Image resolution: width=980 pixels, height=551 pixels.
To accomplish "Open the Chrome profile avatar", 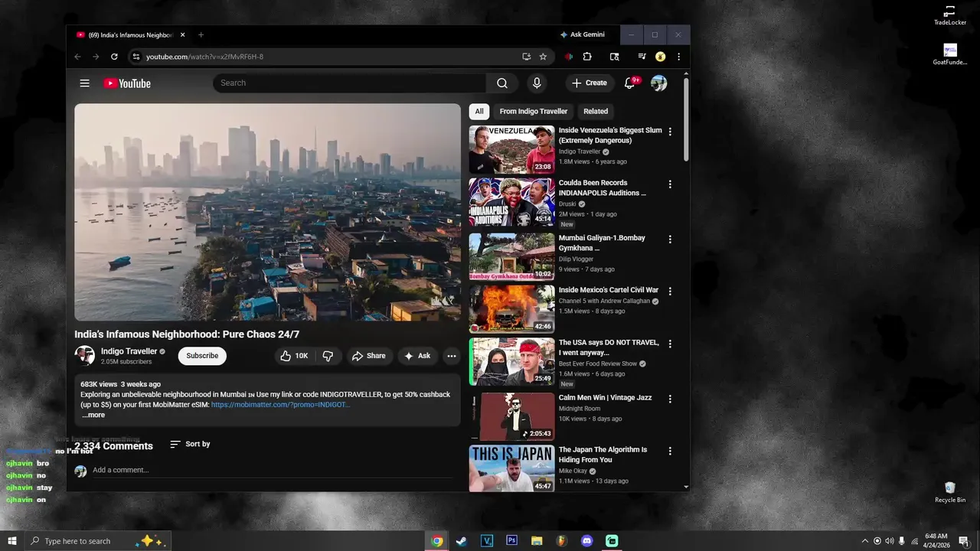I will (660, 57).
